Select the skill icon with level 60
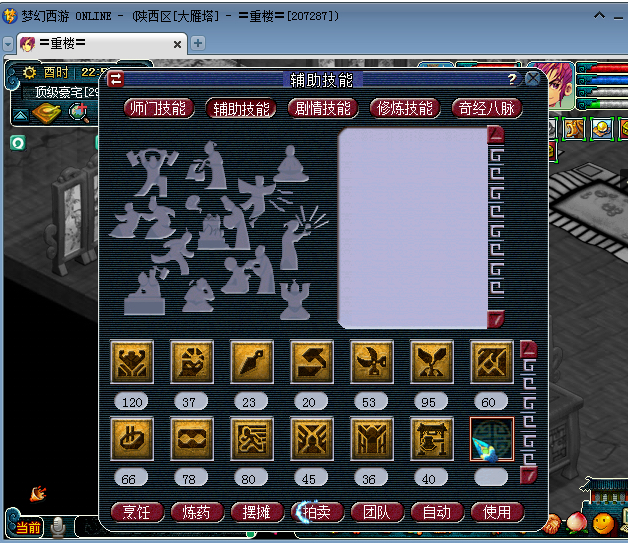 coord(492,362)
